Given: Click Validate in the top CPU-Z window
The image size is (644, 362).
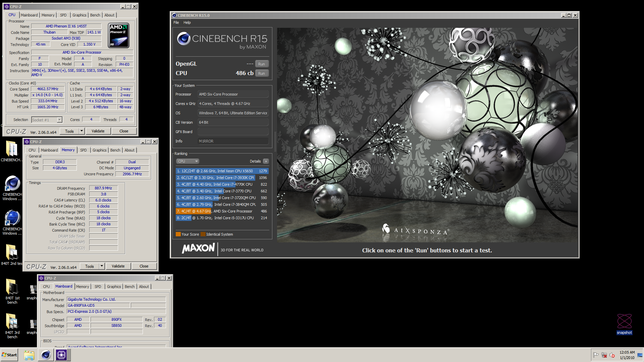Looking at the screenshot, I should tap(98, 131).
